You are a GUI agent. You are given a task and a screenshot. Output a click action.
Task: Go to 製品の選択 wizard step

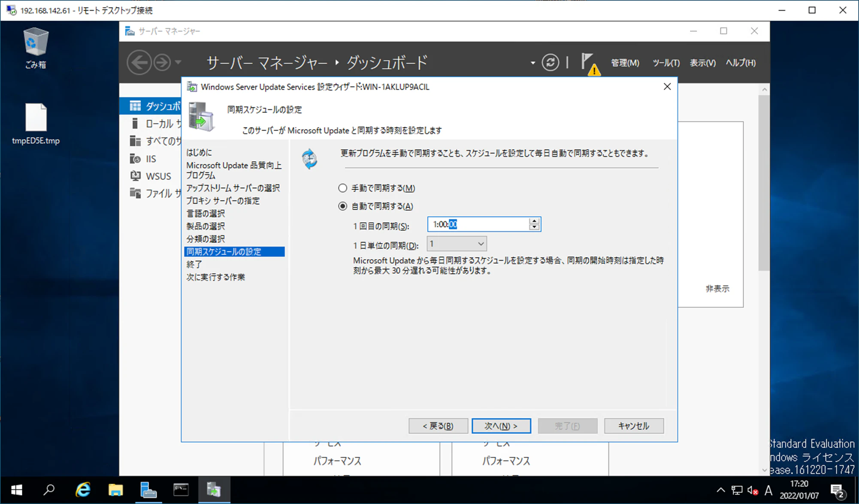[x=206, y=226]
